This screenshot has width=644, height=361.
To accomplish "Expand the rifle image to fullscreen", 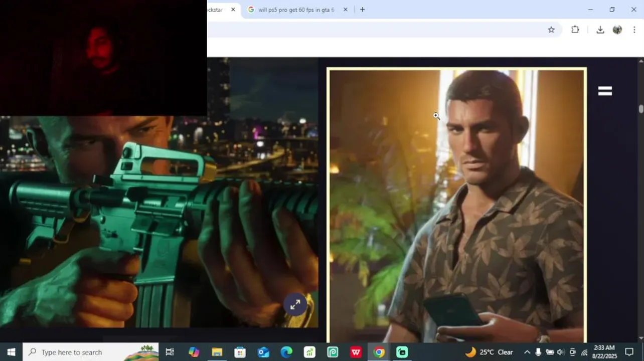I will (x=295, y=304).
